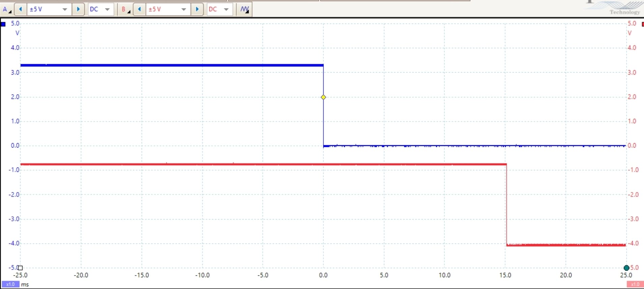
Task: Open Channel A options button
Action: [x=6, y=9]
